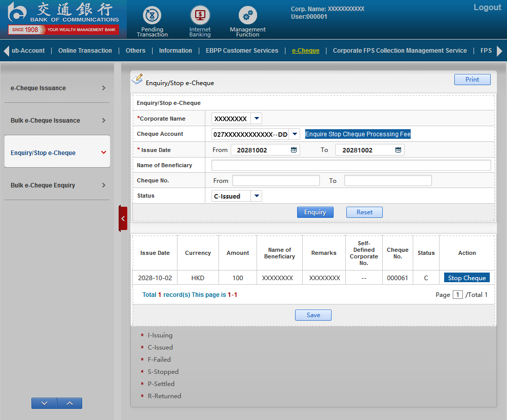This screenshot has width=507, height=420.
Task: Click S-Stopped legend entry
Action: [163, 371]
